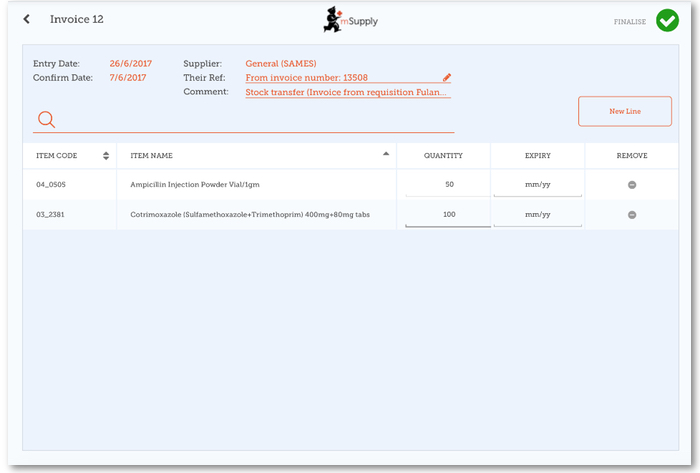Edit the Comment stock transfer text

tap(347, 92)
